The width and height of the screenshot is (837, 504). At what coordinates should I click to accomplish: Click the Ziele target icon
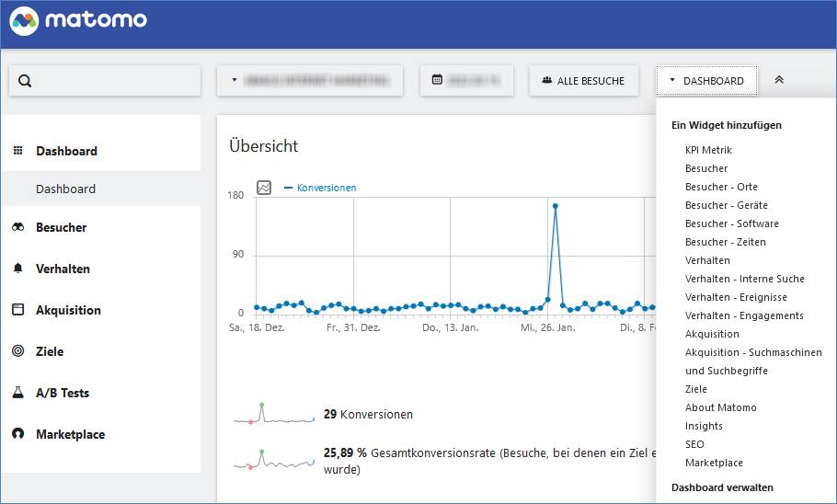coord(18,350)
